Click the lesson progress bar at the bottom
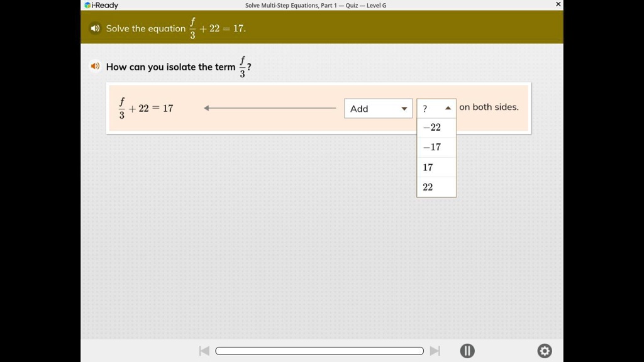This screenshot has height=362, width=644. (319, 351)
